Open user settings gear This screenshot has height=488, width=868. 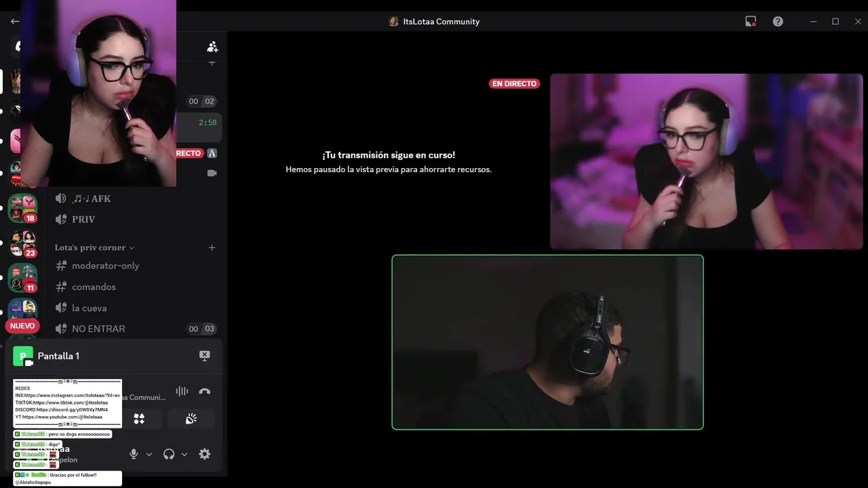pyautogui.click(x=204, y=454)
